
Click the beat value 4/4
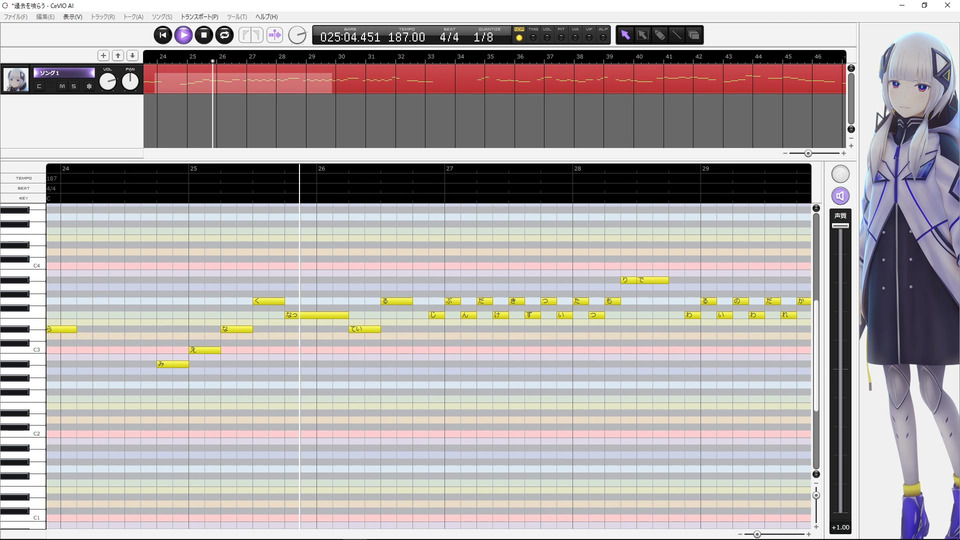(x=449, y=37)
